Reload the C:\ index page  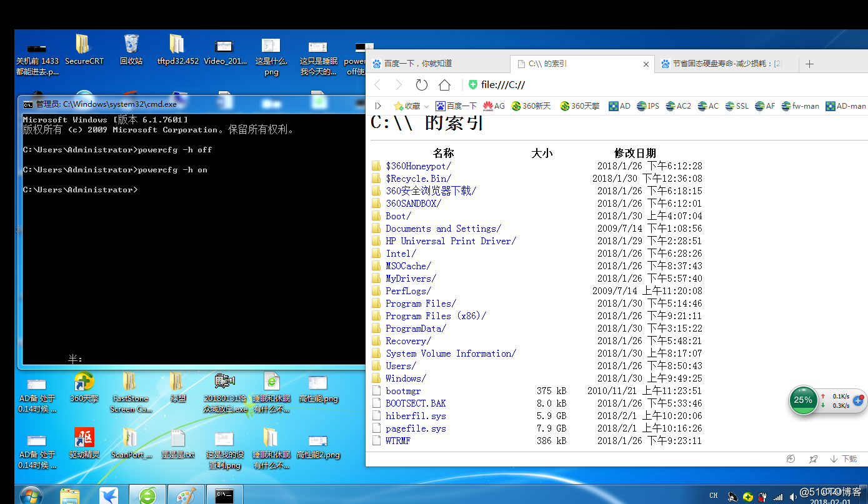coord(422,84)
